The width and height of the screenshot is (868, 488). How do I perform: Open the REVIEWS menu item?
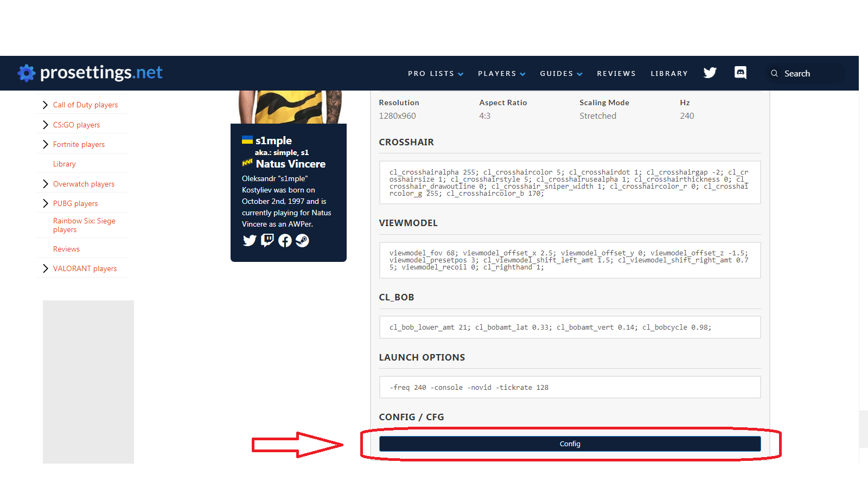pos(616,74)
